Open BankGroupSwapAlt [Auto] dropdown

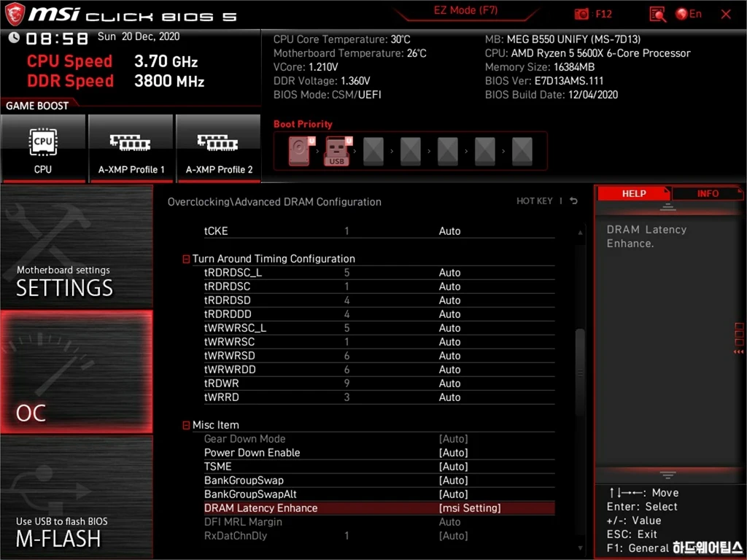453,494
